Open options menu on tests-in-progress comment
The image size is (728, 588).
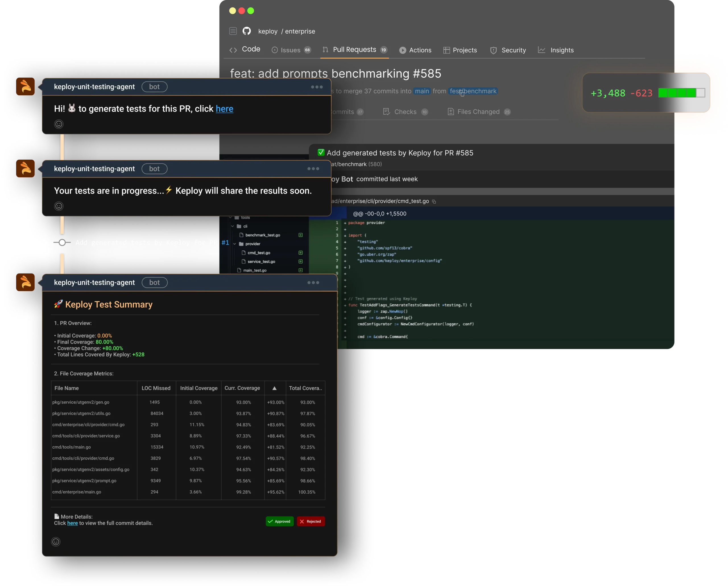pyautogui.click(x=313, y=169)
